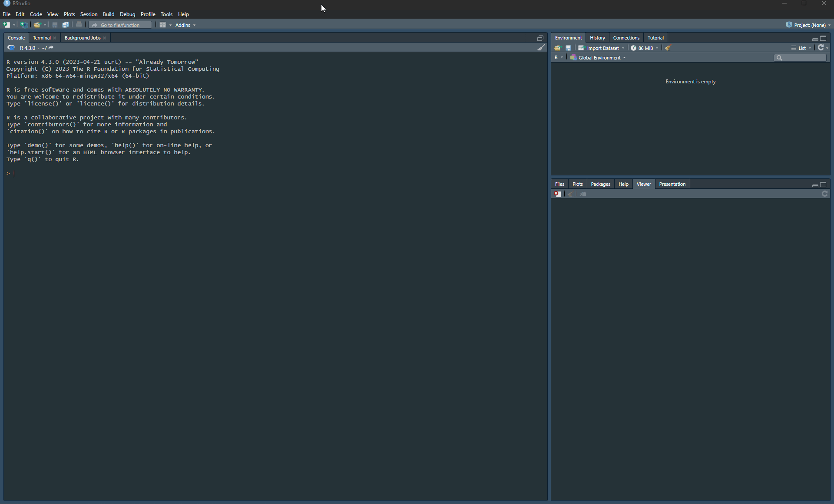Click the Save Workspace floppy icon
This screenshot has height=504, width=834.
tap(568, 48)
